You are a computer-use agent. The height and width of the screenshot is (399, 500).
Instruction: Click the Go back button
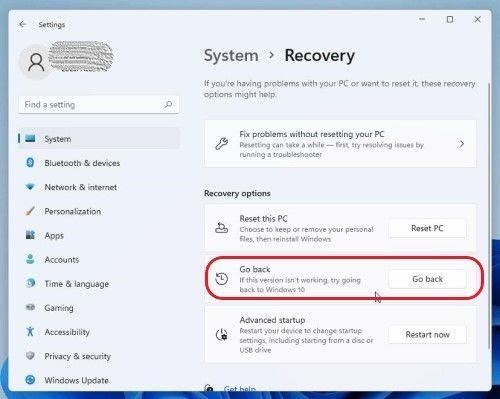coord(427,279)
